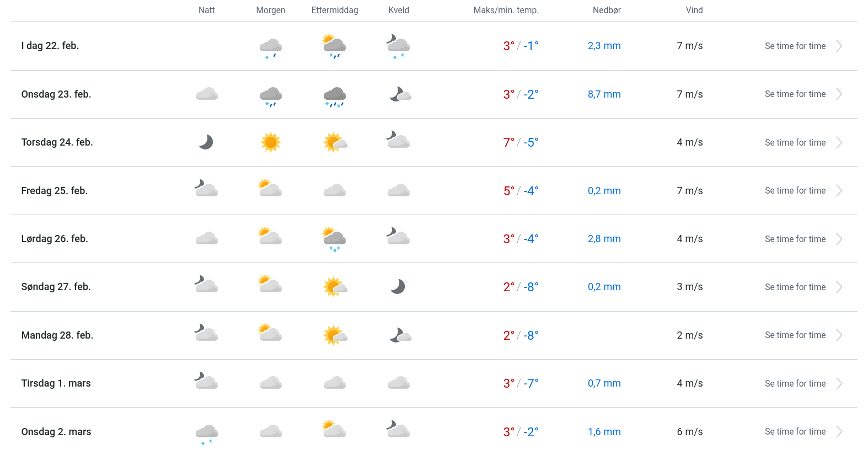Select the Lørdag 26. feb. row label
This screenshot has width=868, height=455.
(x=55, y=239)
